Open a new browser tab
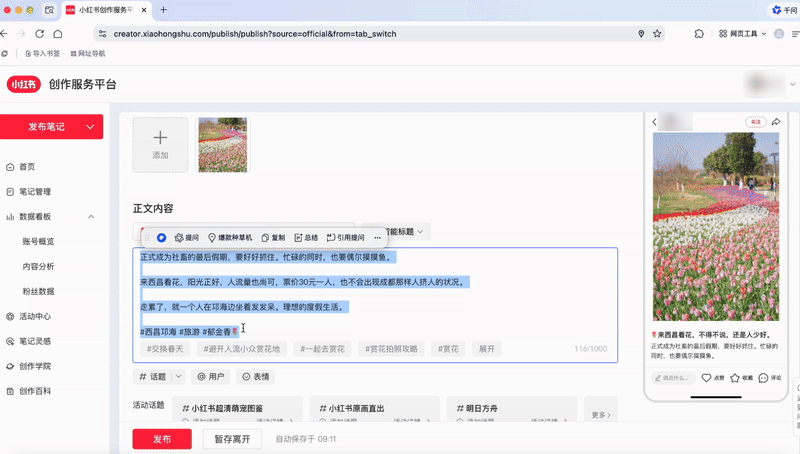The width and height of the screenshot is (800, 454). pos(163,10)
